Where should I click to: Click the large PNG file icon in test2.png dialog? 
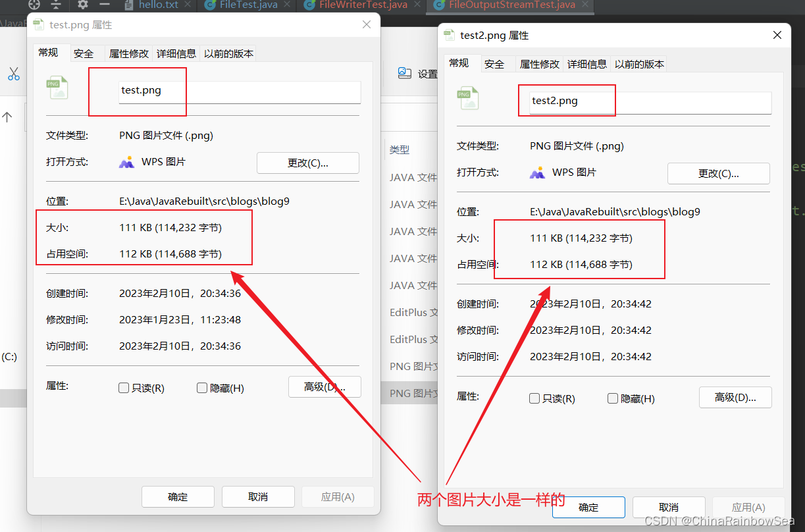coord(467,98)
